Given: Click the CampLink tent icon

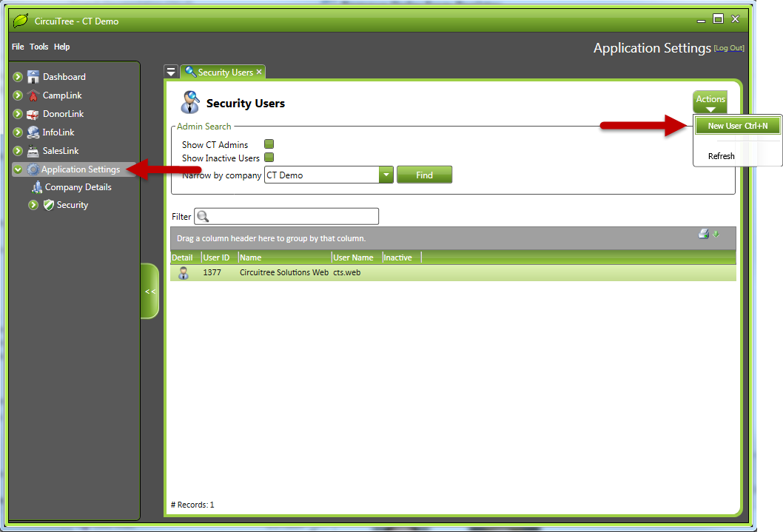Looking at the screenshot, I should point(33,95).
